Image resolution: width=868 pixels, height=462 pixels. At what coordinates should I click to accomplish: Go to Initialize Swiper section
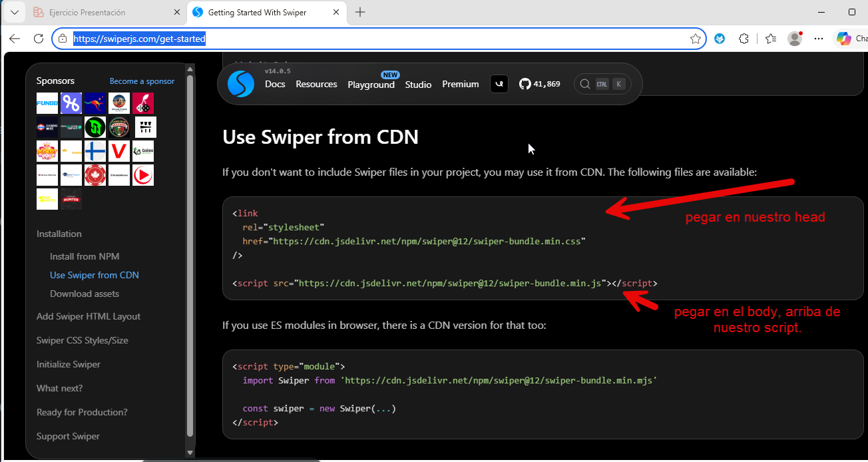point(69,364)
